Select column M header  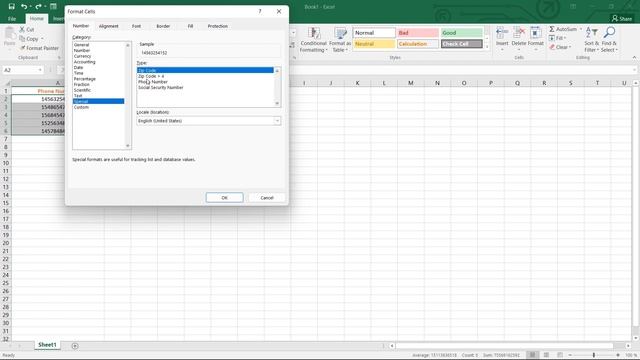tap(411, 83)
